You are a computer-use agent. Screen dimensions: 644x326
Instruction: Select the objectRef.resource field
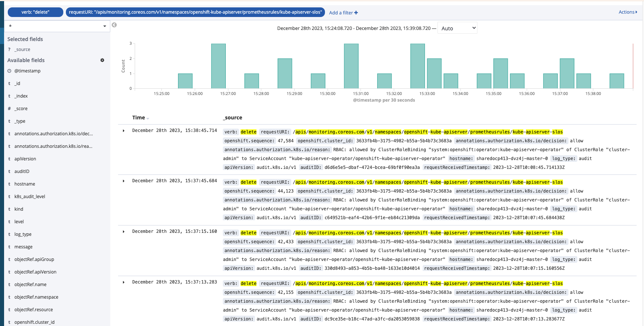point(34,310)
